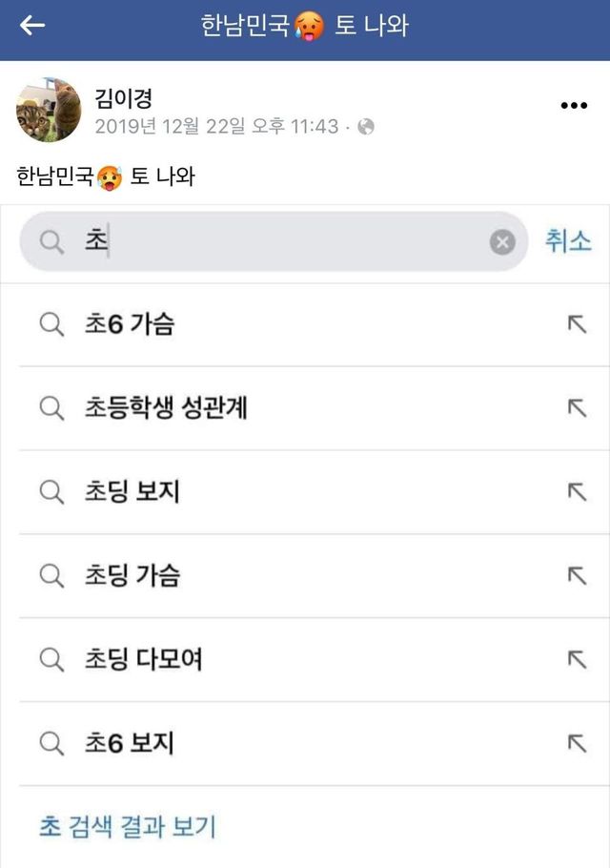Tap the fill arrow on the last suggestion
The width and height of the screenshot is (610, 868).
[x=576, y=743]
